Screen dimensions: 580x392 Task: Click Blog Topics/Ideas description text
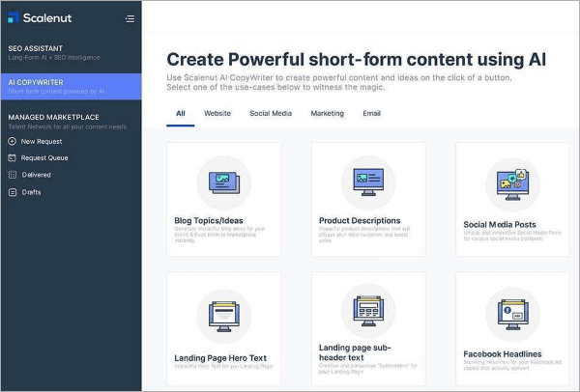pyautogui.click(x=219, y=235)
